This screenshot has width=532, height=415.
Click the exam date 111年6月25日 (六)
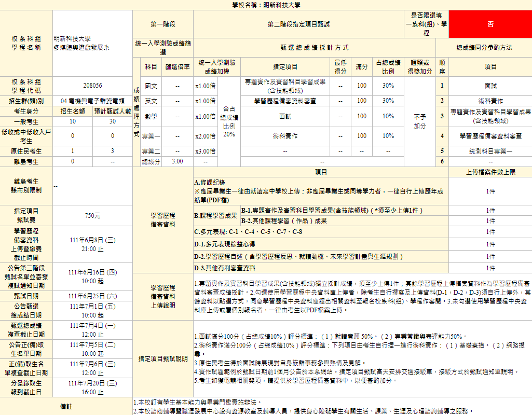coord(92,296)
